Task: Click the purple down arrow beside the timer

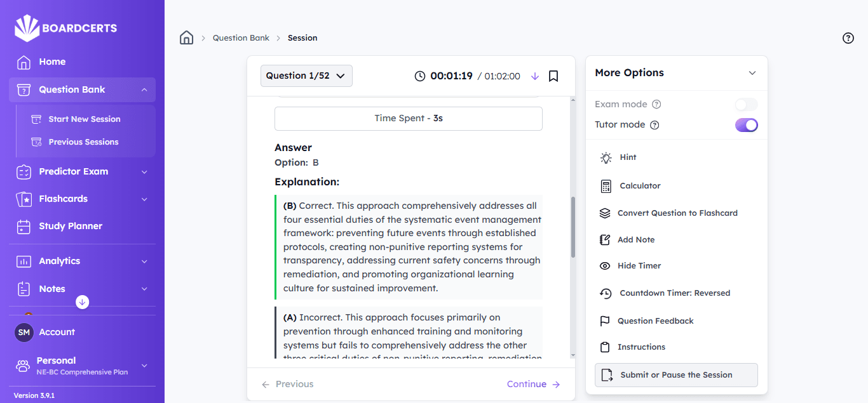Action: click(x=534, y=76)
